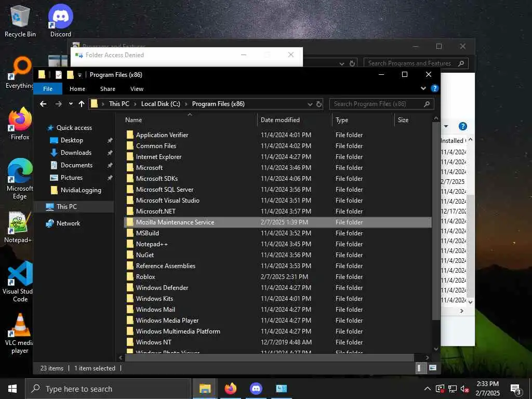Click the File Explorer taskbar icon

pos(205,389)
